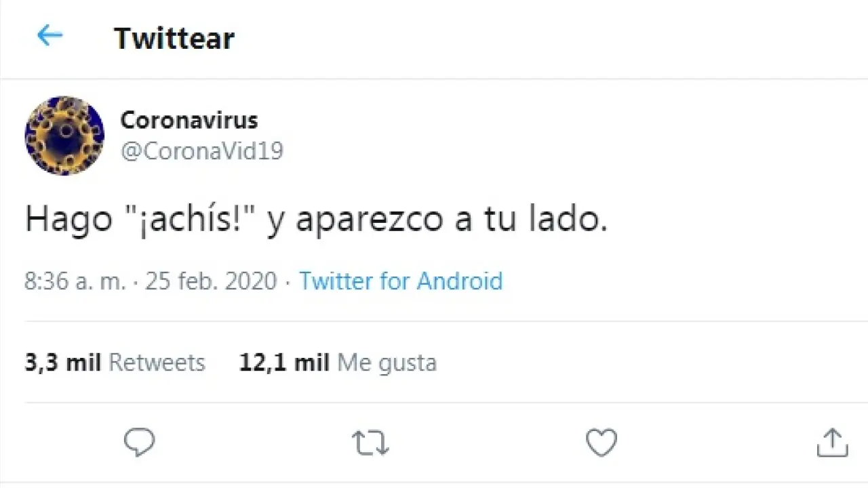Click the 8:36 a. m. time
Image resolution: width=868 pixels, height=488 pixels.
(x=75, y=281)
